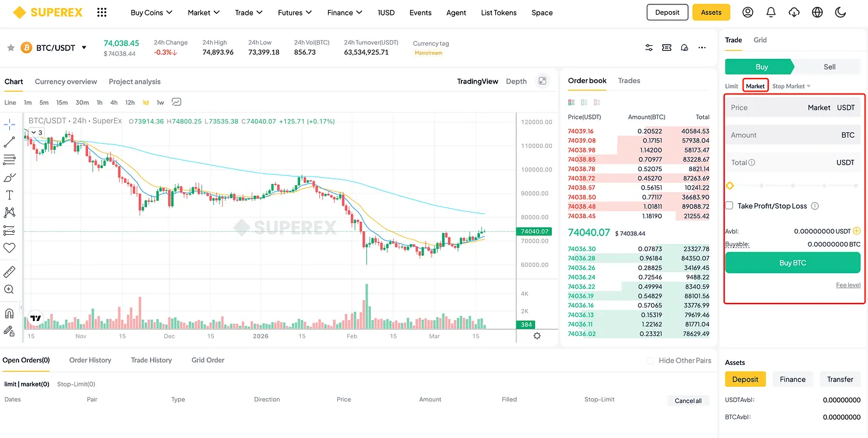Set a price alert bell icon

point(684,48)
